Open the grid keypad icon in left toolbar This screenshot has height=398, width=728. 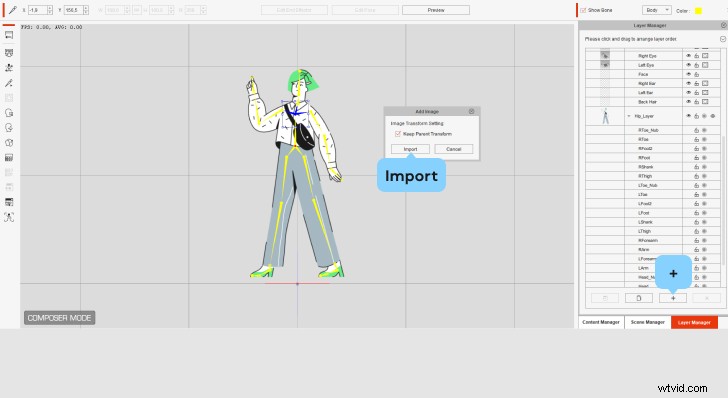point(9,157)
